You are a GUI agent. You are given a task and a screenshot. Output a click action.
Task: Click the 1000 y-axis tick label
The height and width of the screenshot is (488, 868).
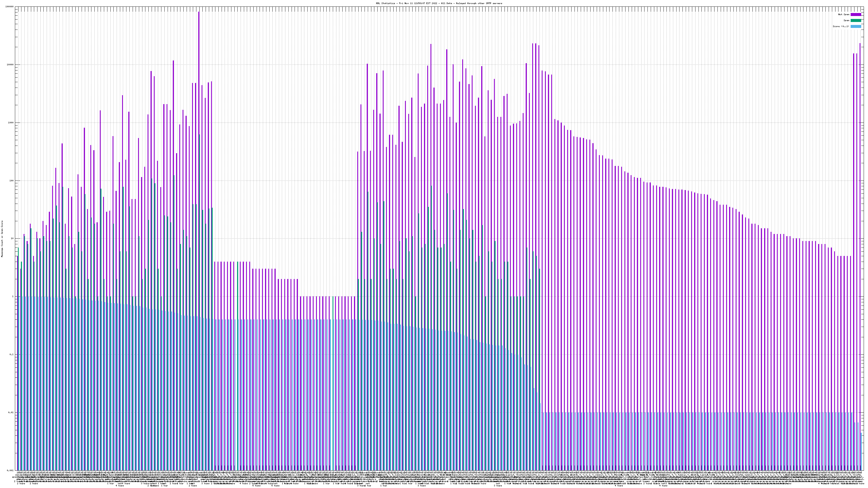tap(11, 123)
